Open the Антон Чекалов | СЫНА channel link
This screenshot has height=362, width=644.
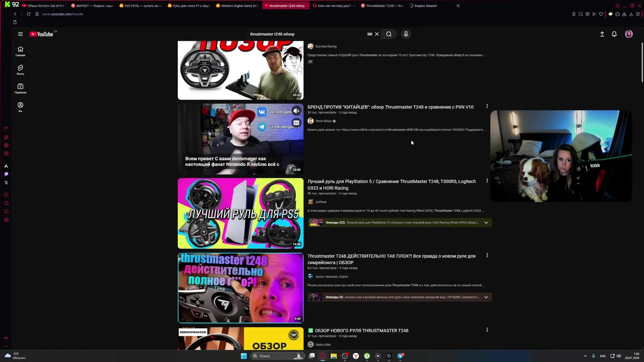(x=332, y=277)
